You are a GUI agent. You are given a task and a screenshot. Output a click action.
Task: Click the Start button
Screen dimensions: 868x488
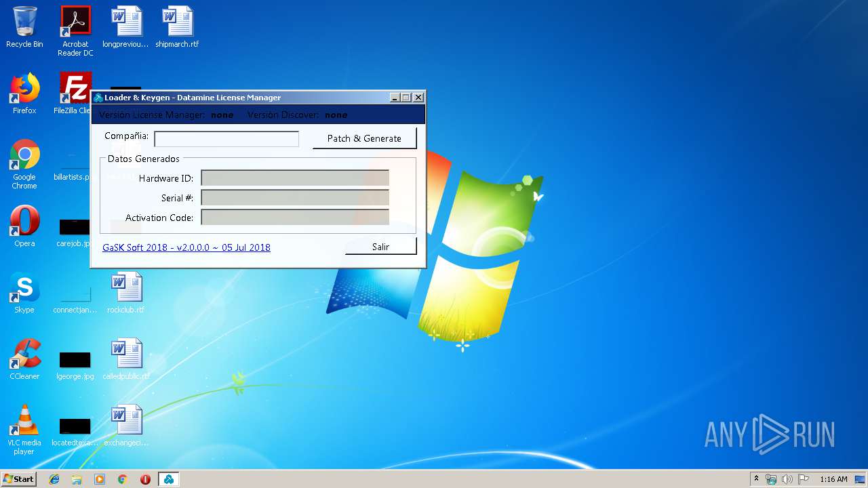[18, 479]
